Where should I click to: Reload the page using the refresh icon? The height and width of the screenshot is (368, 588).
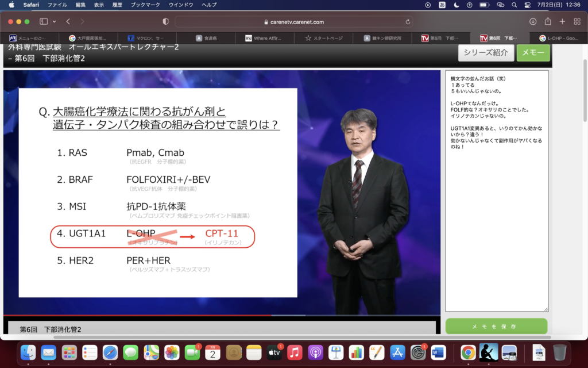coord(408,22)
